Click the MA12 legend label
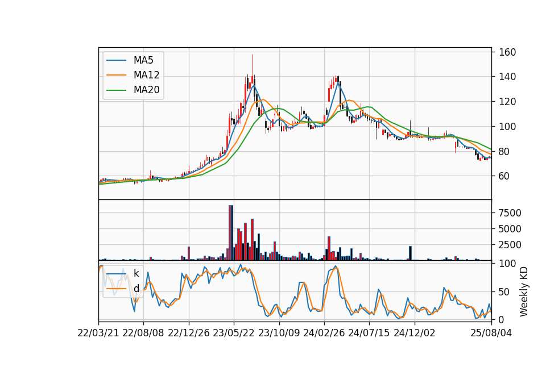Image resolution: width=546 pixels, height=392 pixels. pyautogui.click(x=147, y=75)
